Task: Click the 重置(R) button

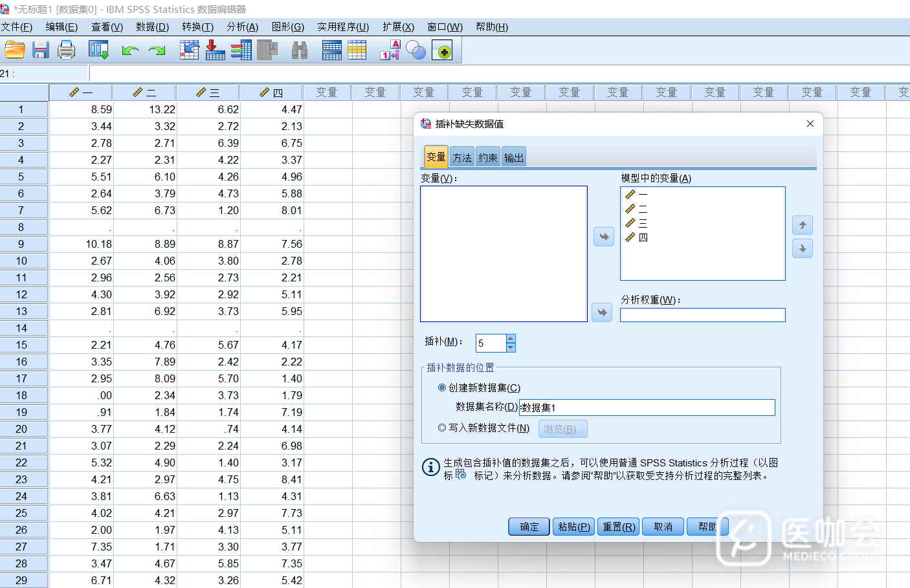Action: coord(619,527)
